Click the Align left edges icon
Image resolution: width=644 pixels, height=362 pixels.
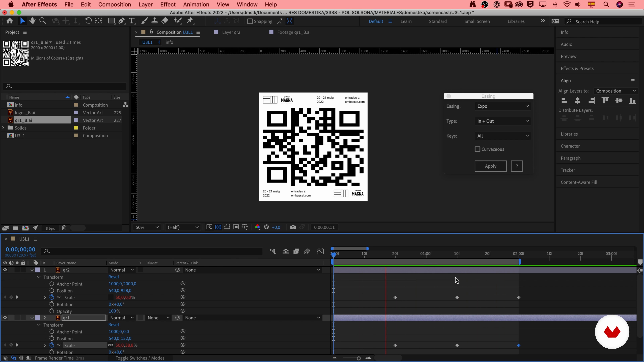click(564, 101)
